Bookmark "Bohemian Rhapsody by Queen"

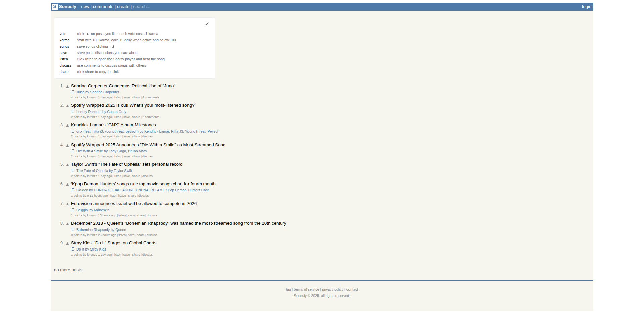pyautogui.click(x=73, y=230)
